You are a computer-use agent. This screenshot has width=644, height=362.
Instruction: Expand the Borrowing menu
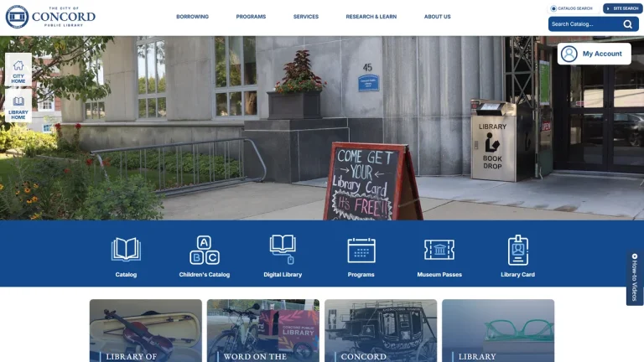[192, 17]
